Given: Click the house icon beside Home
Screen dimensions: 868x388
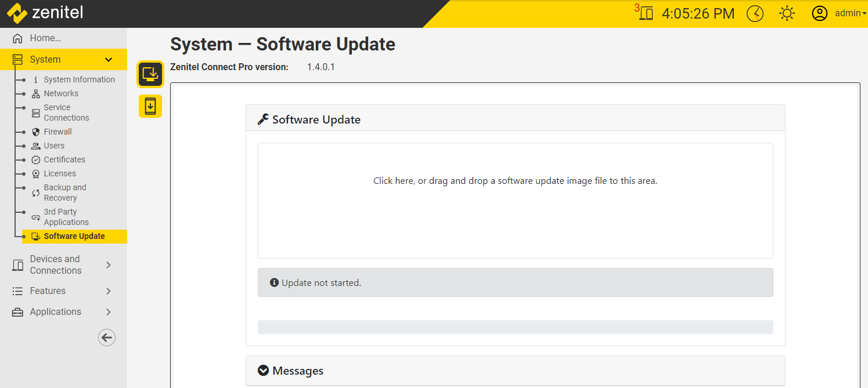Looking at the screenshot, I should [17, 38].
